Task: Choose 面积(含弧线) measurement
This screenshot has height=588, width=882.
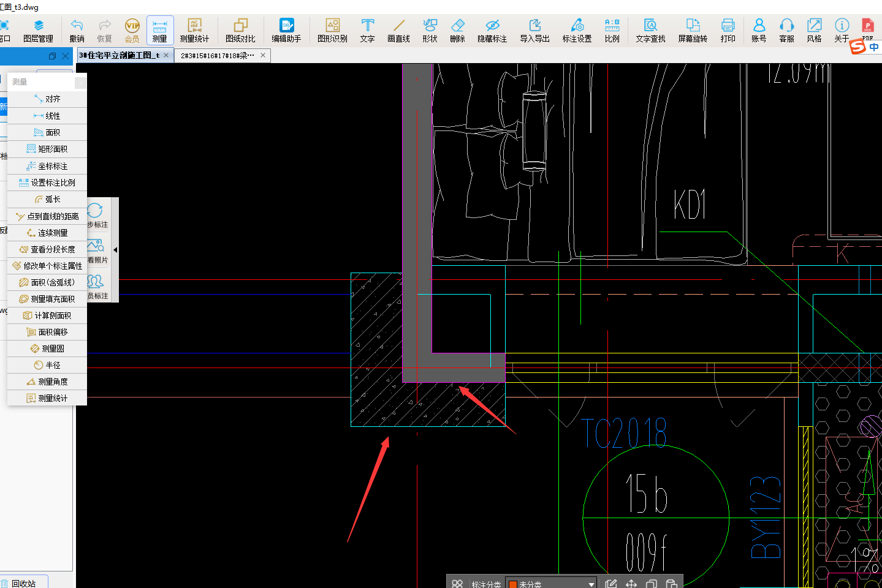Action: coord(47,282)
